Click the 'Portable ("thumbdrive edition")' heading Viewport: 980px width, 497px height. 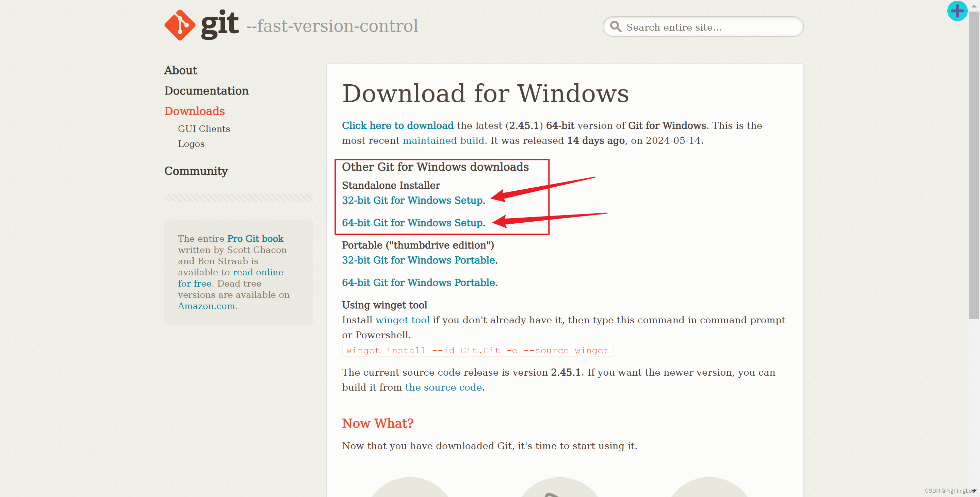point(418,245)
